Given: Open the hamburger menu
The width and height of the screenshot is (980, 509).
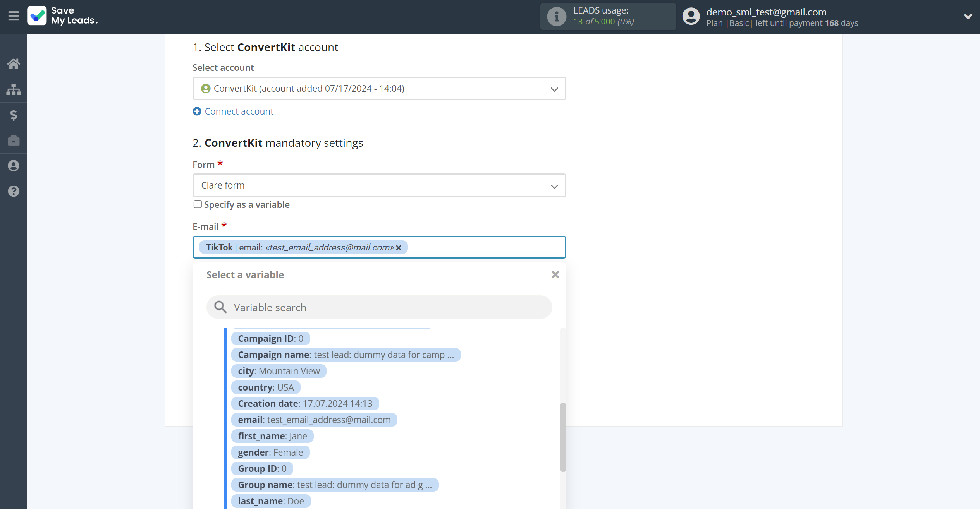Looking at the screenshot, I should 14,16.
